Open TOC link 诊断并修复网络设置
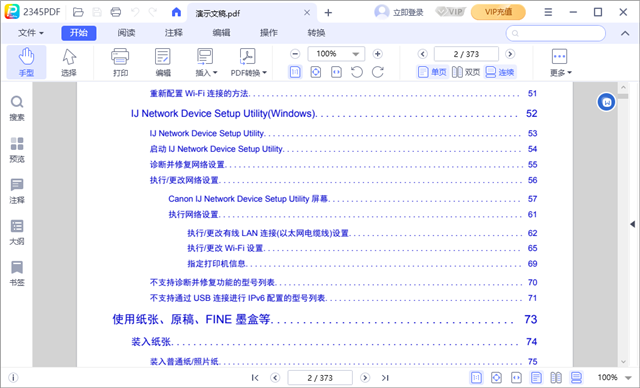Viewport: 640px width, 388px height. click(x=187, y=164)
